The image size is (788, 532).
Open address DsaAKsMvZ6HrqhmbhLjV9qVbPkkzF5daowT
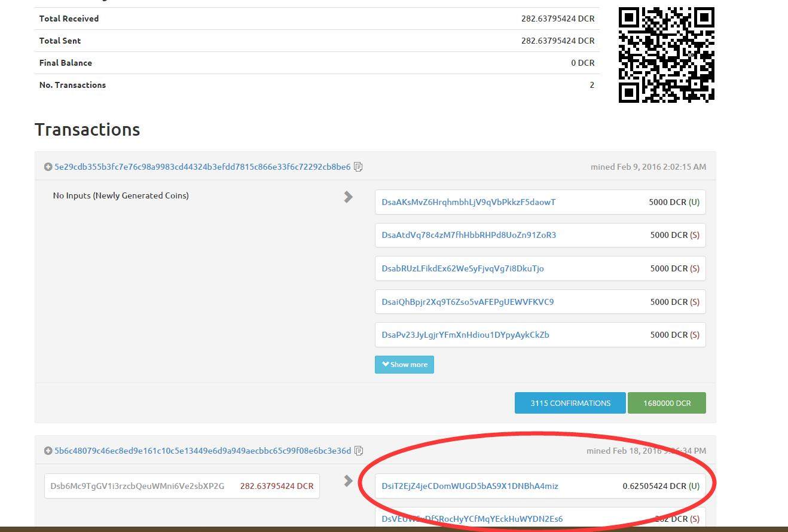tap(469, 202)
